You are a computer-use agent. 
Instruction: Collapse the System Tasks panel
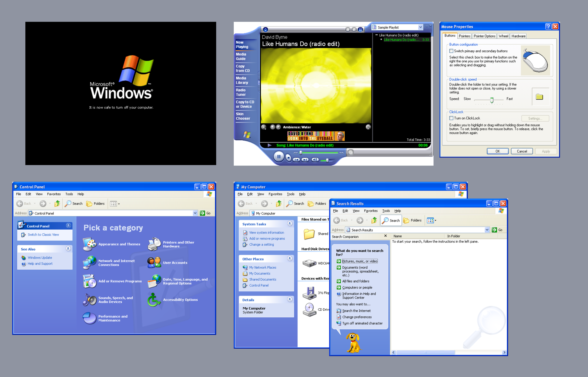click(x=290, y=223)
